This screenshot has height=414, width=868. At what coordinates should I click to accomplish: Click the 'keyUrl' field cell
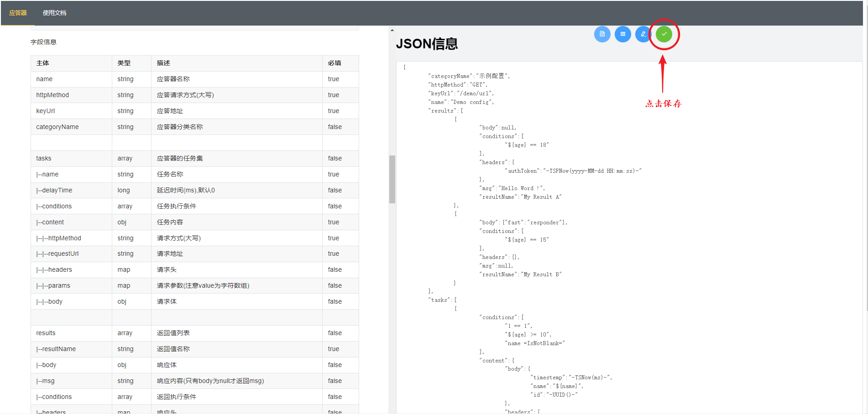[x=71, y=111]
